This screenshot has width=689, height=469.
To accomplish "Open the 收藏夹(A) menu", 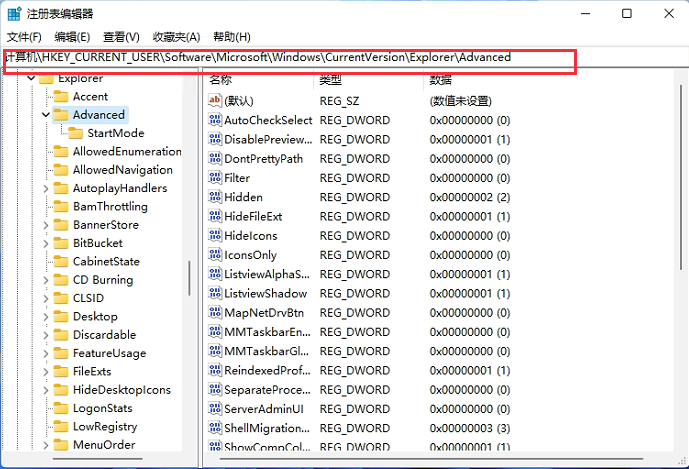I will tap(176, 37).
